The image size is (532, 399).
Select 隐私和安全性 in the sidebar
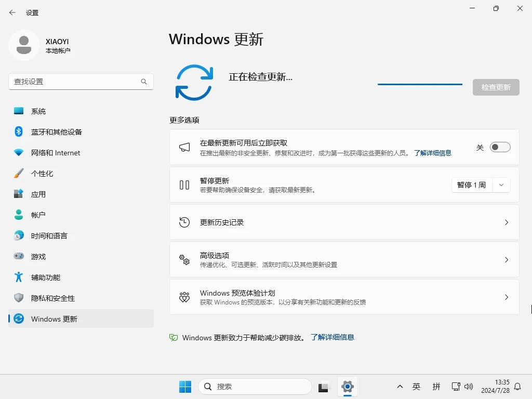click(81, 298)
